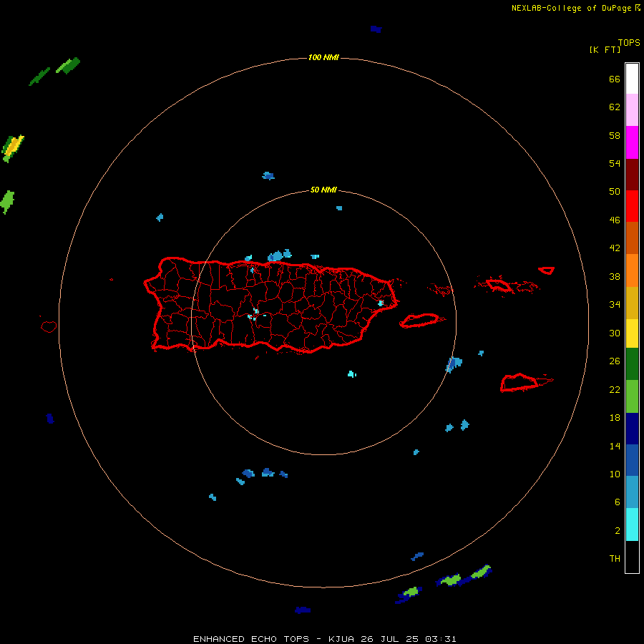Click the 50 NMI range ring label
The image size is (644, 644).
tap(323, 190)
